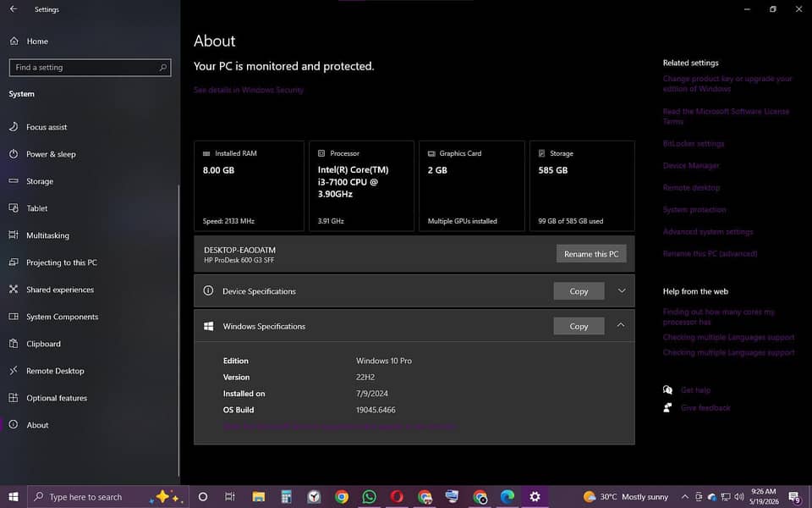The height and width of the screenshot is (508, 812).
Task: Click the Type here to search box
Action: pos(107,497)
